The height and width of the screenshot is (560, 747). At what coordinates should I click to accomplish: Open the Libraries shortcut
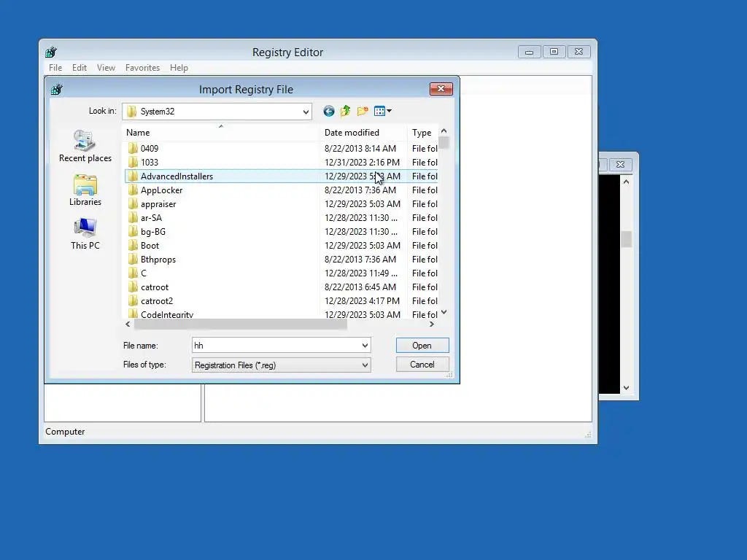tap(85, 190)
